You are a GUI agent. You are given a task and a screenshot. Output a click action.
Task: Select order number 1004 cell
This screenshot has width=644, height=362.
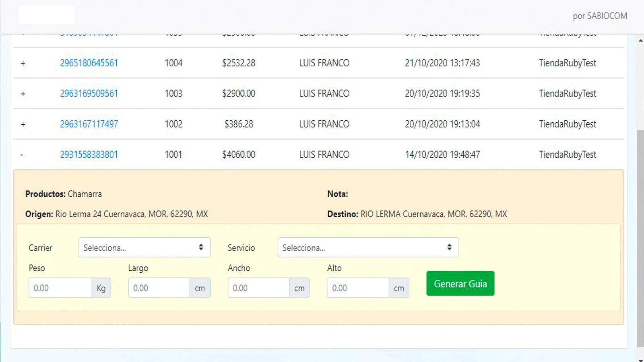click(173, 63)
